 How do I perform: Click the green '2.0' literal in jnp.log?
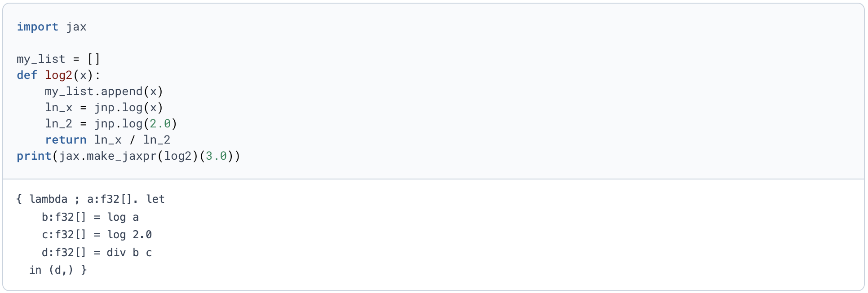[x=160, y=124]
